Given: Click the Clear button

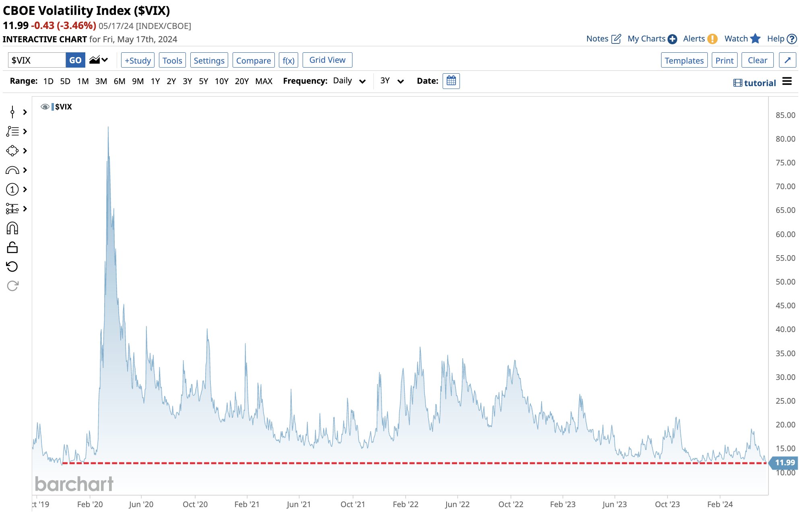Looking at the screenshot, I should (757, 60).
